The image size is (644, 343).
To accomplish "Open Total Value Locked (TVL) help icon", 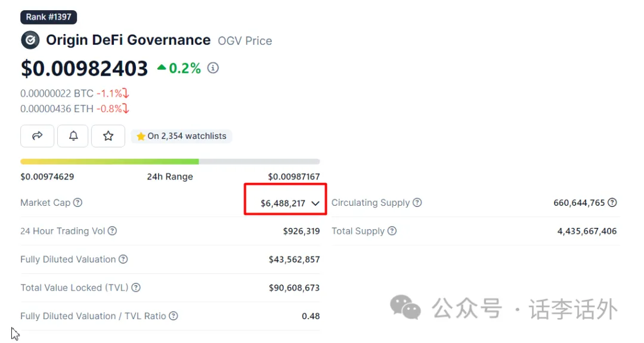I will 136,288.
